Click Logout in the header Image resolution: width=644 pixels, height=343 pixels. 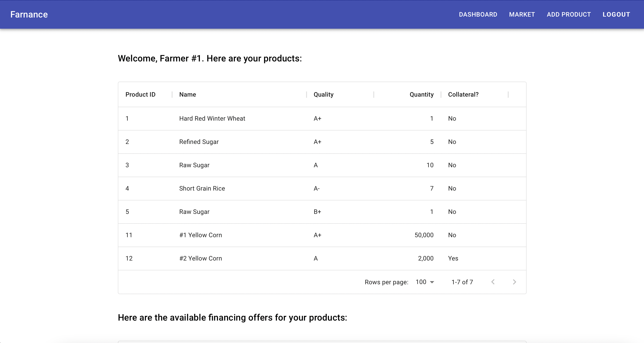[x=616, y=15]
